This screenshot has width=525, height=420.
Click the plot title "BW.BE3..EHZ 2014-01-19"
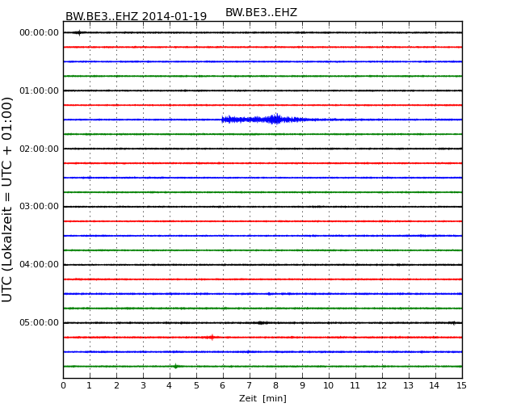[x=136, y=16]
